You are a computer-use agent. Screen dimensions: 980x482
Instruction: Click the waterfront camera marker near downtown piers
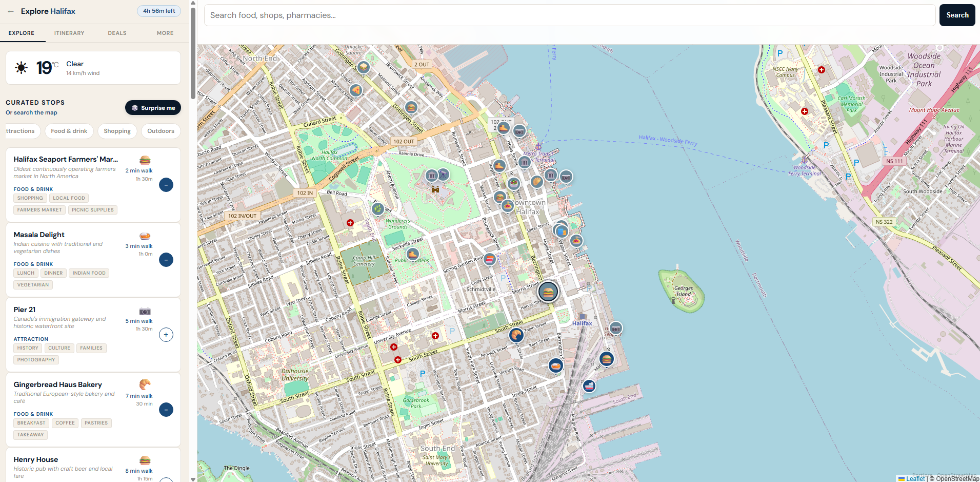point(566,177)
